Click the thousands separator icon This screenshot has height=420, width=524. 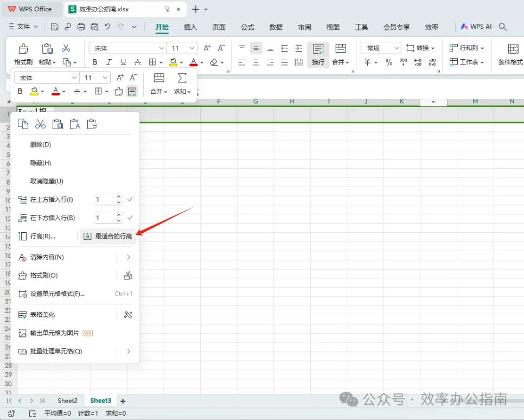point(404,62)
